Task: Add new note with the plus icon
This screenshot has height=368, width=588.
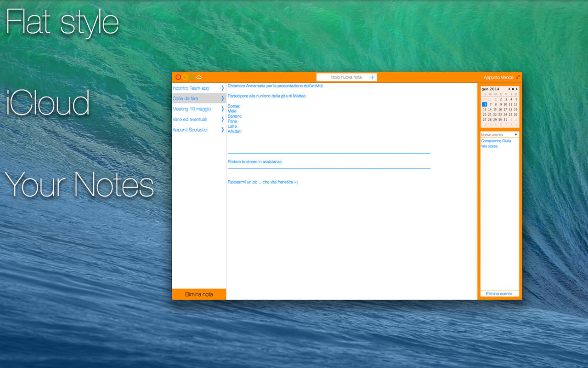Action: [373, 77]
